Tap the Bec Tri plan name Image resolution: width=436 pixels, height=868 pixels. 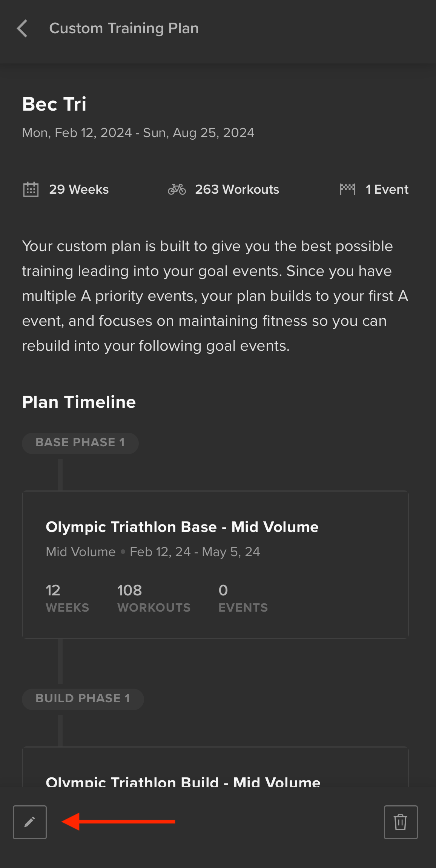pyautogui.click(x=54, y=104)
